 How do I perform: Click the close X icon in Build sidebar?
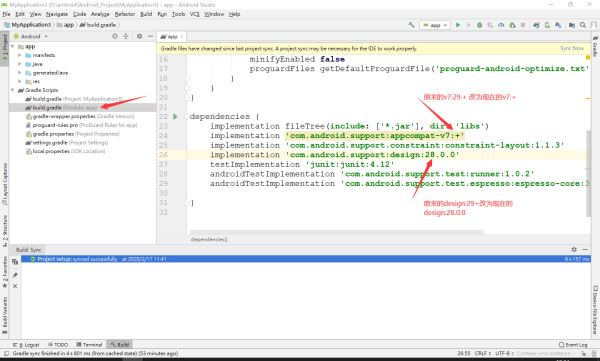pyautogui.click(x=15, y=286)
